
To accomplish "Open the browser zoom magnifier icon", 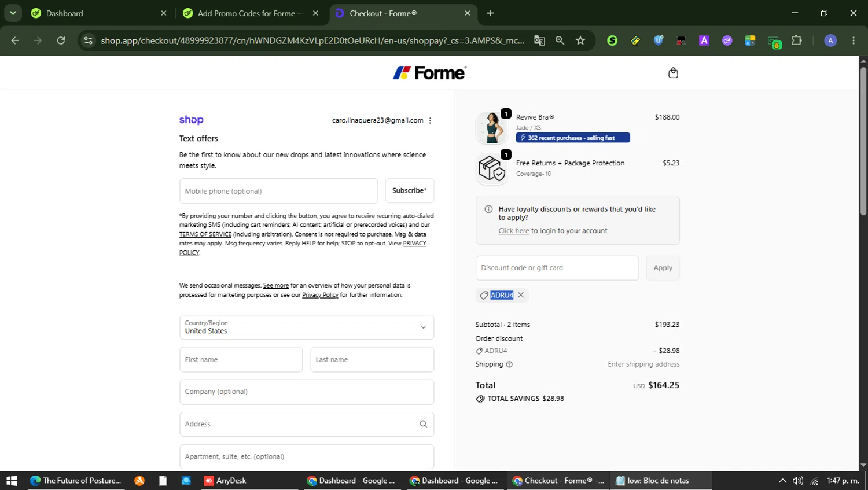I will (560, 40).
